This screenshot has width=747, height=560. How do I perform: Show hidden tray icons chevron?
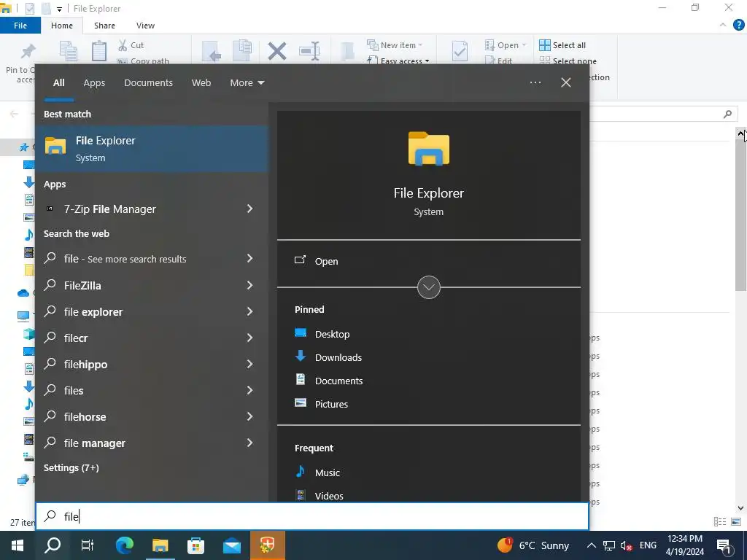(591, 545)
